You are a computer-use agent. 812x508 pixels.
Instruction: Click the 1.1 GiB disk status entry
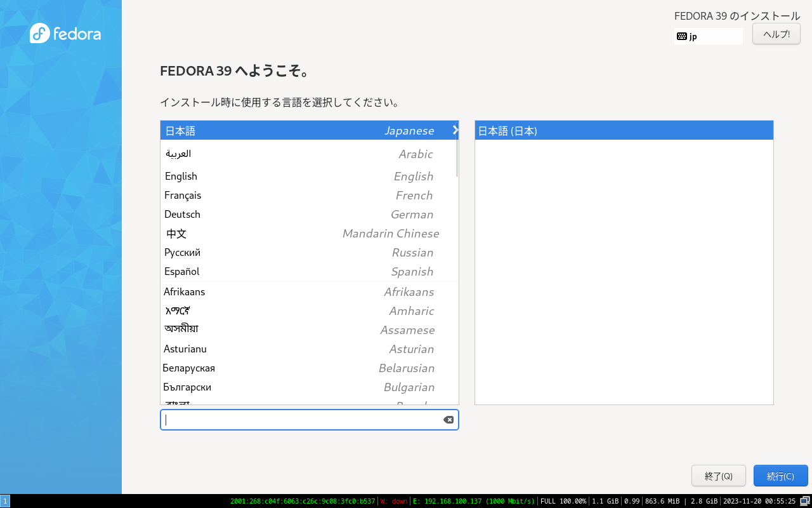(605, 501)
